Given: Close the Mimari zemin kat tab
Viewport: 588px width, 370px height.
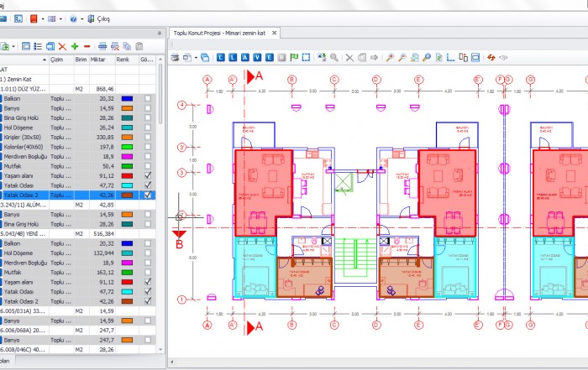Looking at the screenshot, I should pos(274,32).
